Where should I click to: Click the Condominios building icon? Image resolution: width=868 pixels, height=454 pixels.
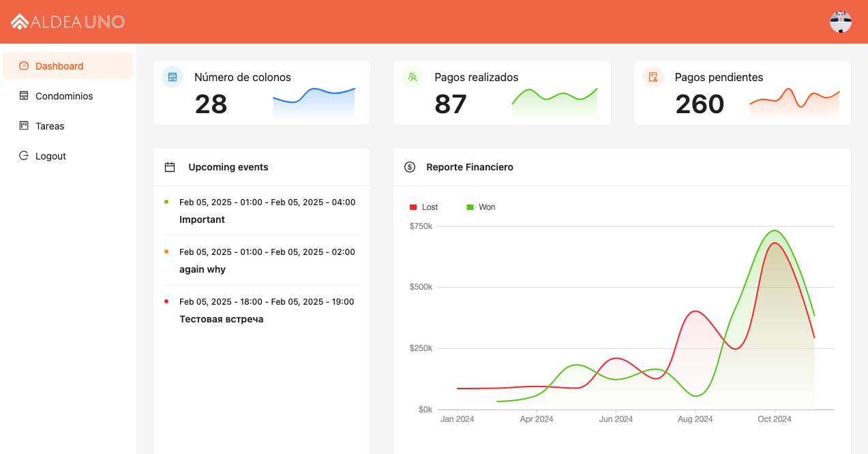point(24,96)
